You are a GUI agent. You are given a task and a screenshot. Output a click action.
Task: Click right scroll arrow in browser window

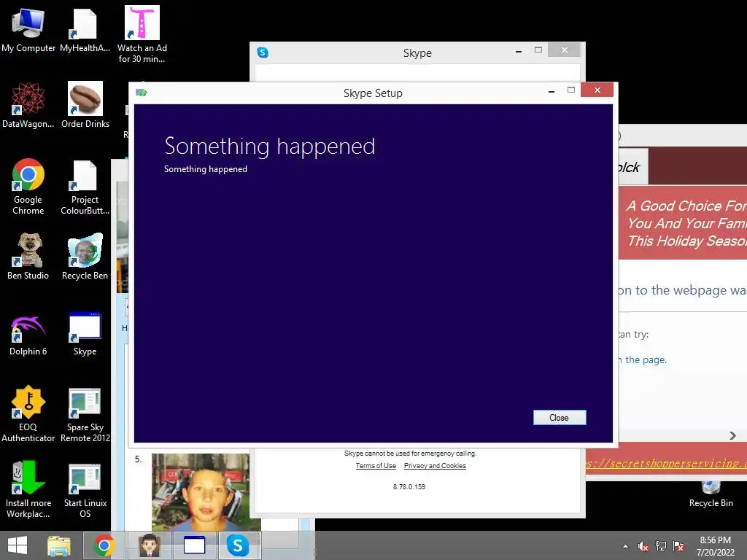click(732, 436)
